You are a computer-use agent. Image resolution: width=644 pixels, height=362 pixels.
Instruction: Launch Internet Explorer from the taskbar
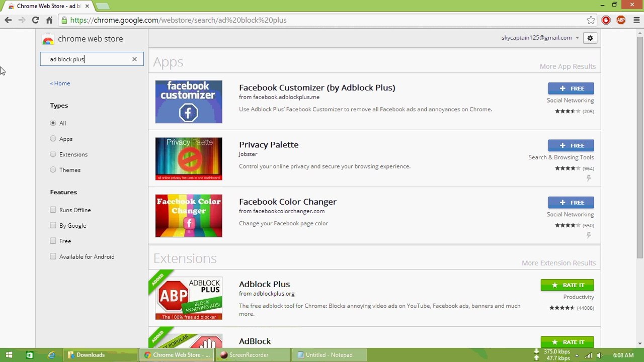51,355
